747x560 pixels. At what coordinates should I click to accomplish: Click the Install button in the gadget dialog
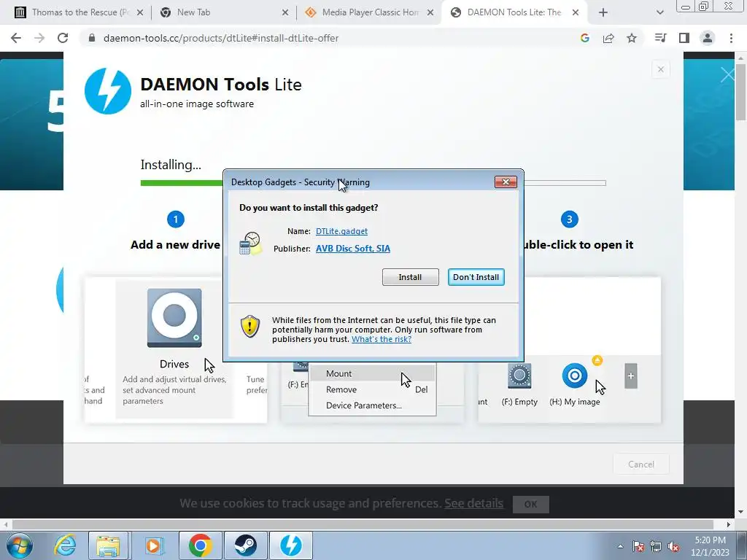pos(410,277)
